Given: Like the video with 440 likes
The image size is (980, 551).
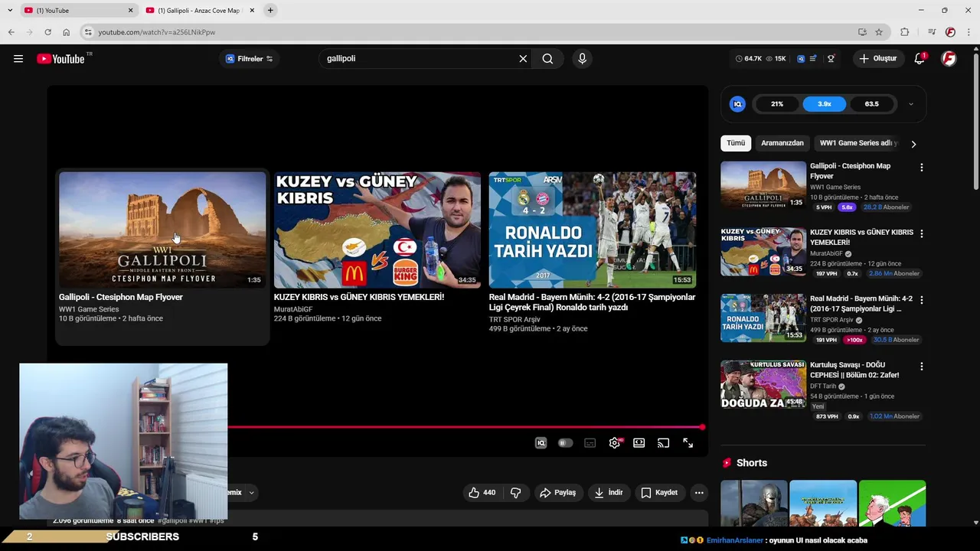Looking at the screenshot, I should 482,493.
